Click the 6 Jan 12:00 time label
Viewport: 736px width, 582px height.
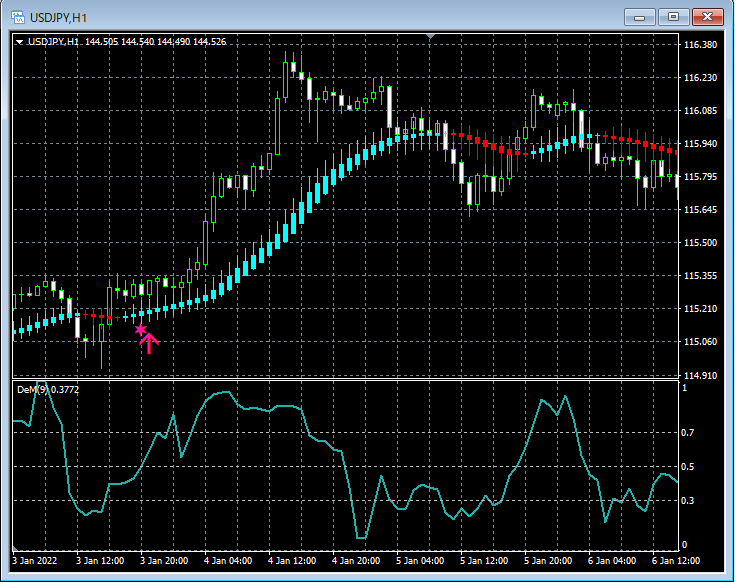(x=675, y=560)
